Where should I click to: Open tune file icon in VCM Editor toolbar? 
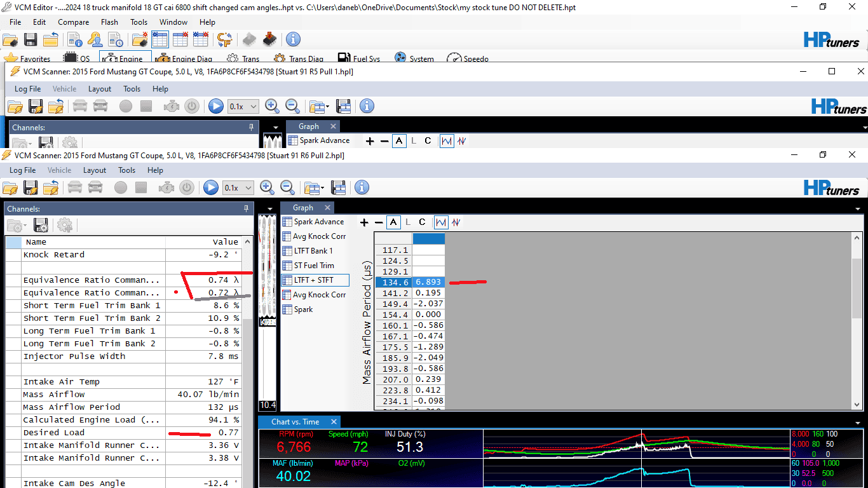(x=10, y=40)
